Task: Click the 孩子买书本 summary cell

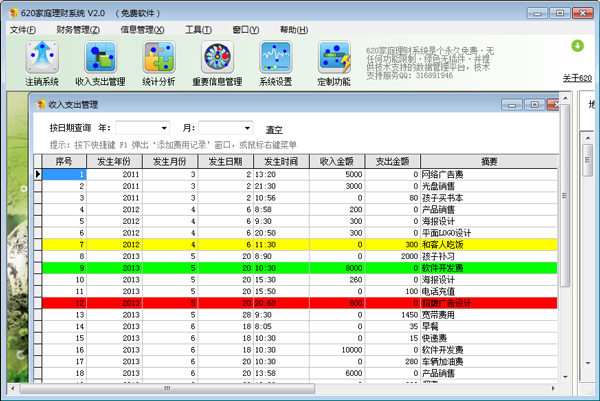Action: pos(489,198)
